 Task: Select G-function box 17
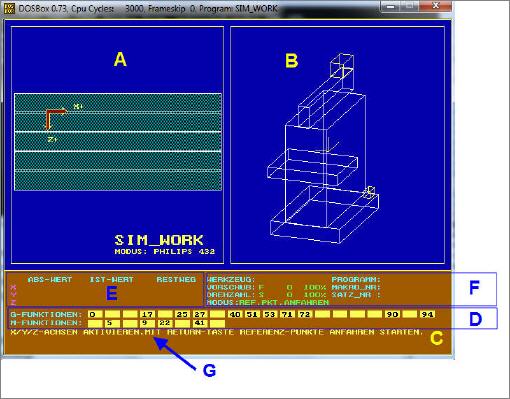coord(147,314)
